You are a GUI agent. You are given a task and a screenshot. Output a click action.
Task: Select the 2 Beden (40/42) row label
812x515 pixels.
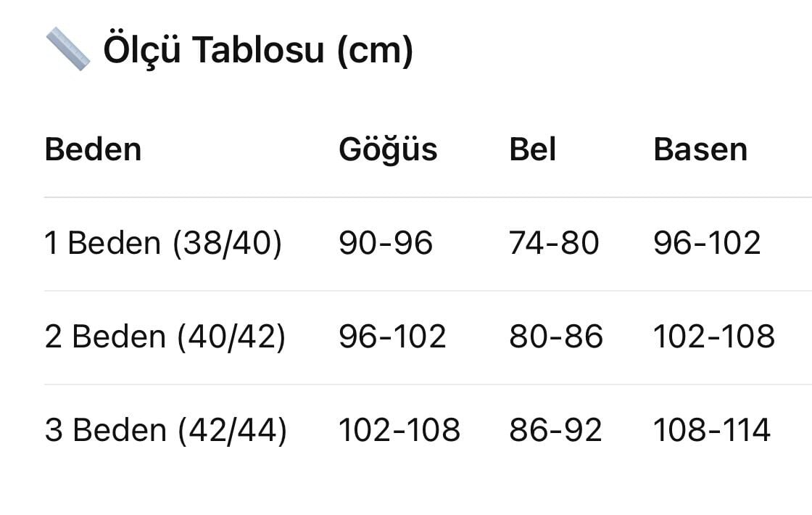pos(165,337)
